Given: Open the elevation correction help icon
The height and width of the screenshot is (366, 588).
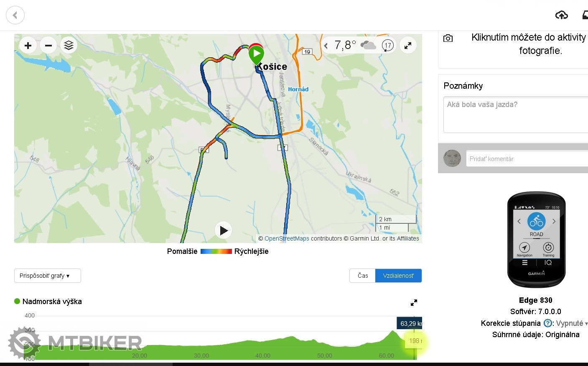Looking at the screenshot, I should [547, 323].
